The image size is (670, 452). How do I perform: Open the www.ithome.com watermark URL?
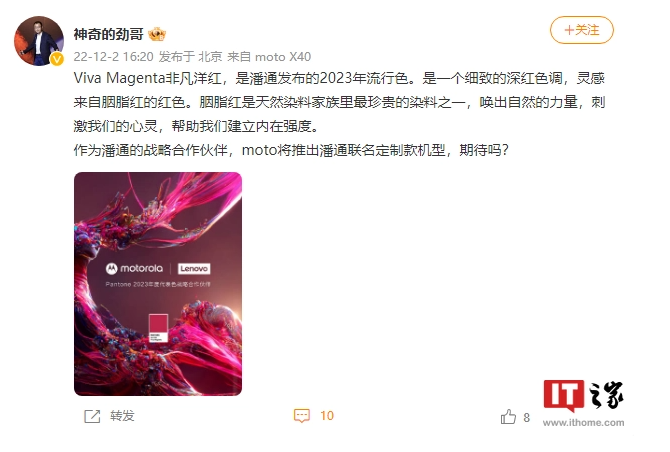[583, 423]
